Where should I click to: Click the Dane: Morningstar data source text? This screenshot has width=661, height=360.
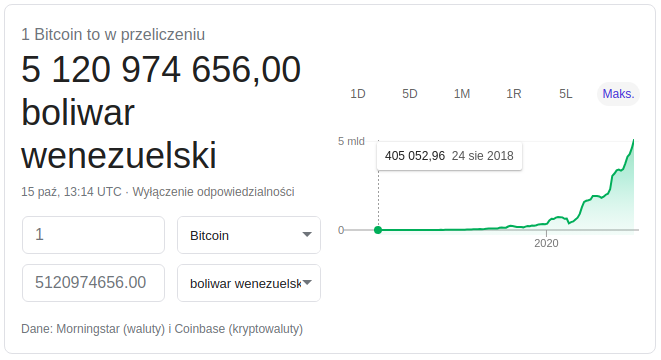pyautogui.click(x=162, y=329)
